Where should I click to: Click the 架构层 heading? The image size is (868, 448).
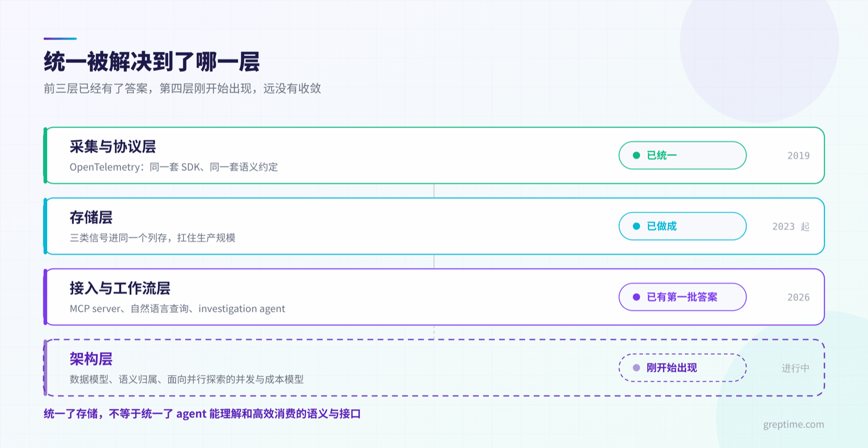pos(91,359)
